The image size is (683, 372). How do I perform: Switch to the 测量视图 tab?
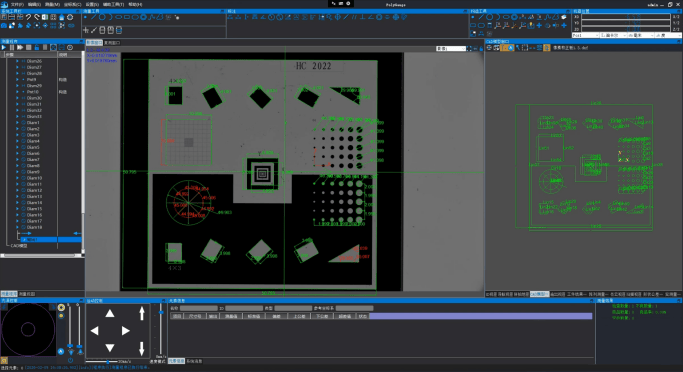coord(26,294)
